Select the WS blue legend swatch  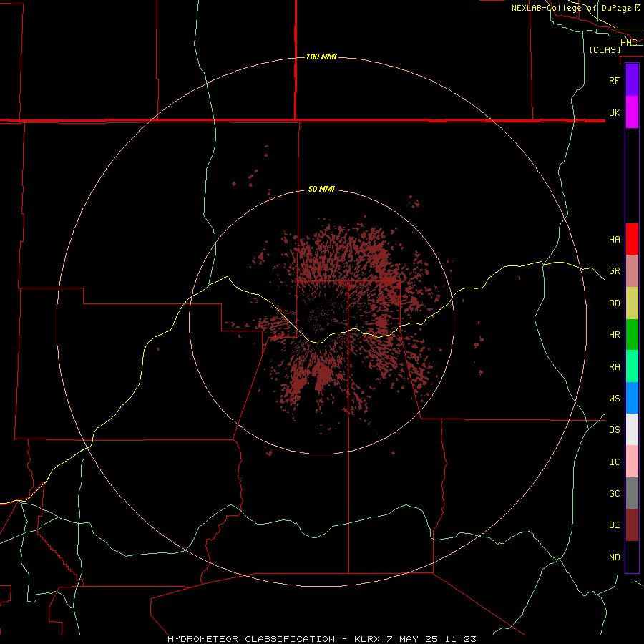[632, 398]
